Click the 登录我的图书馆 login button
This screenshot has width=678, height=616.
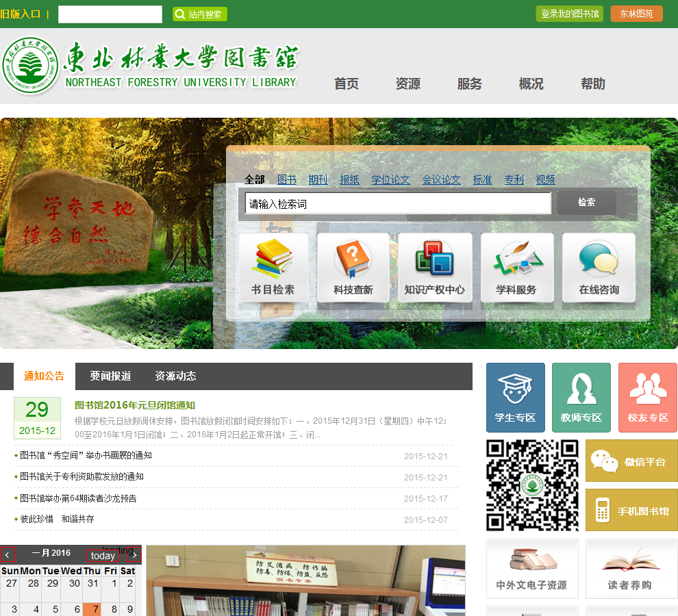click(570, 14)
